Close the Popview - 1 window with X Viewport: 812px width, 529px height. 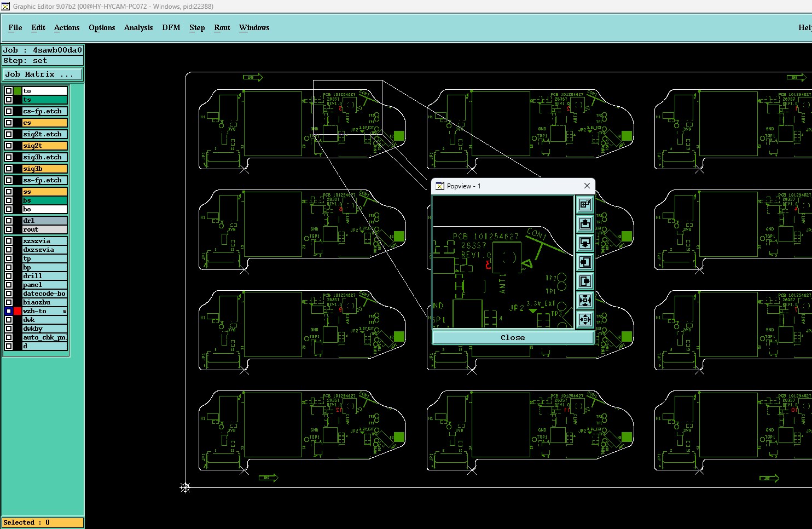(x=587, y=186)
